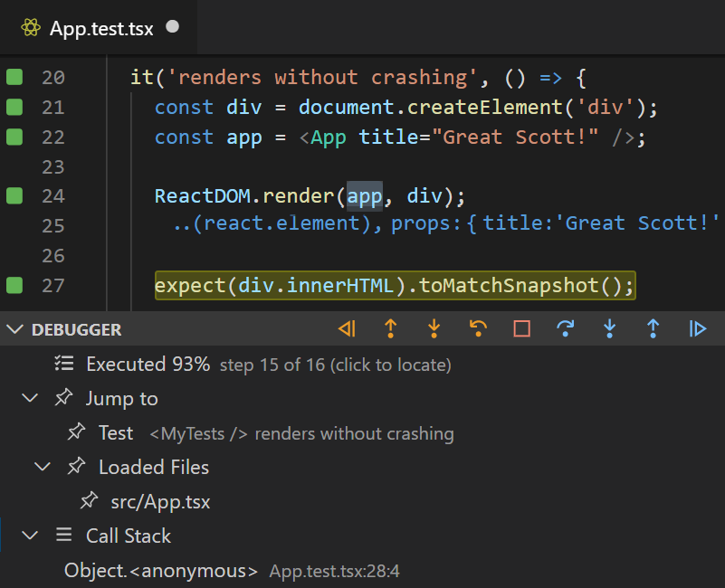
Task: Click 'step 15 of 16 (click to locate)'
Action: tap(335, 365)
